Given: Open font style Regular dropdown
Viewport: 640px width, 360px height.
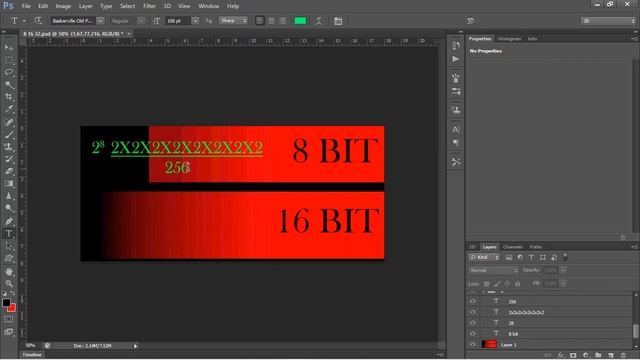Looking at the screenshot, I should click(141, 21).
